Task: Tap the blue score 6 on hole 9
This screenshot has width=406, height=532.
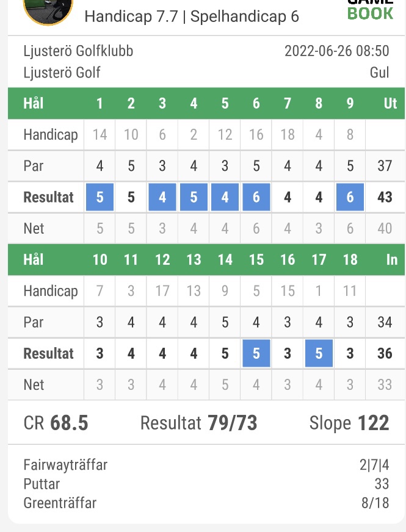Action: (350, 197)
